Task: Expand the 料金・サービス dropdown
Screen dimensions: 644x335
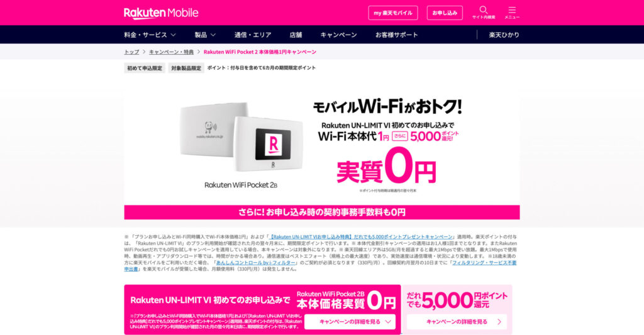Action: (150, 35)
